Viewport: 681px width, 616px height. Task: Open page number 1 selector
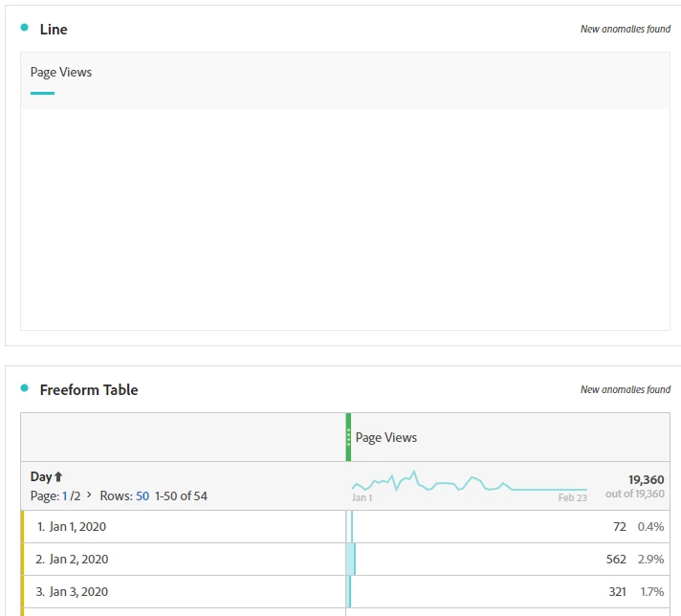click(x=65, y=496)
